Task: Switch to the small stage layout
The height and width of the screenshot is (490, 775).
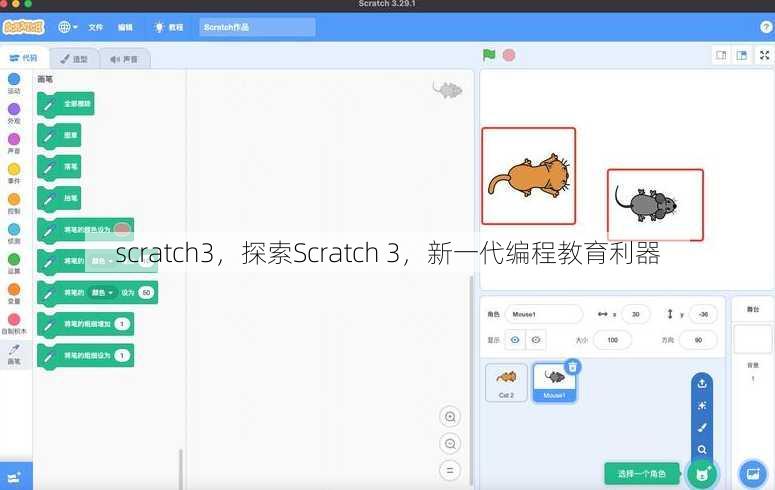Action: click(721, 55)
